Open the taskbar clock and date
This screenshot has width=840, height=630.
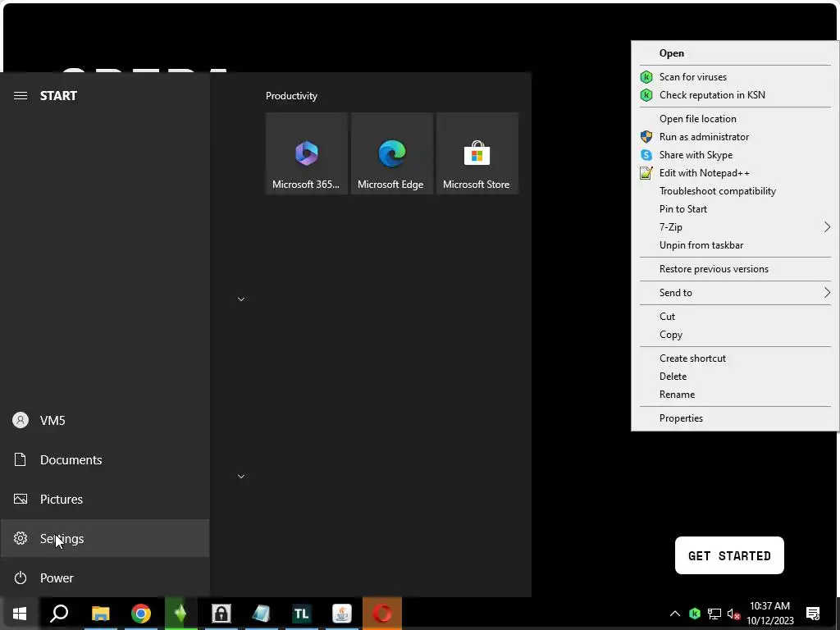pyautogui.click(x=769, y=614)
